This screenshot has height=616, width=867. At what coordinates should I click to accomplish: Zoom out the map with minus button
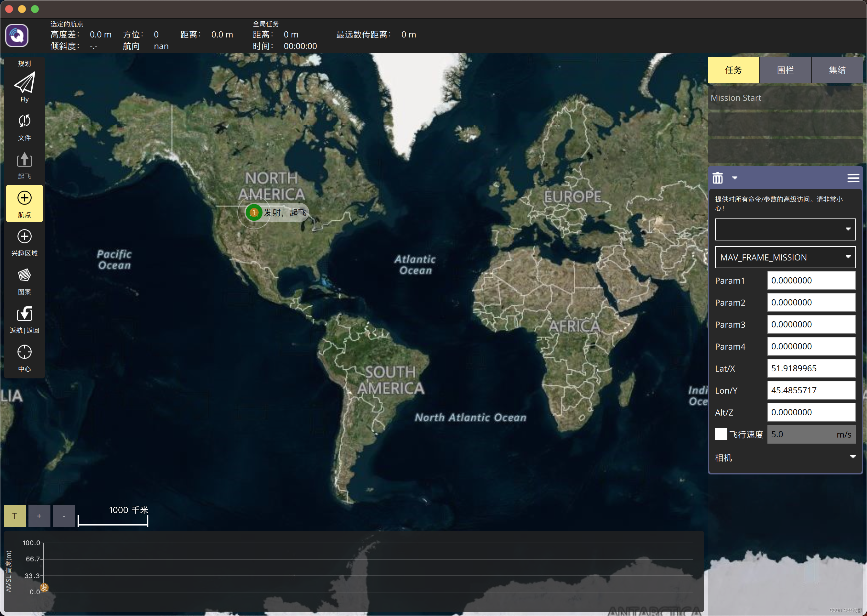(x=64, y=516)
